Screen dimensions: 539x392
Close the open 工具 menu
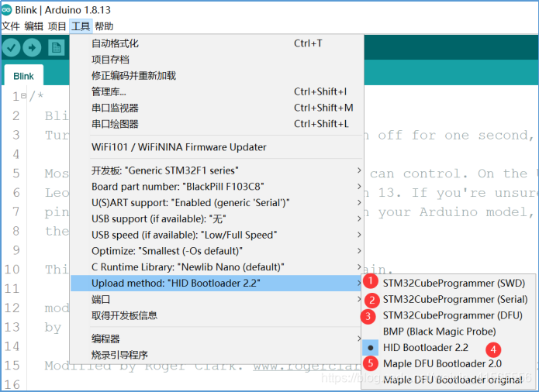81,26
